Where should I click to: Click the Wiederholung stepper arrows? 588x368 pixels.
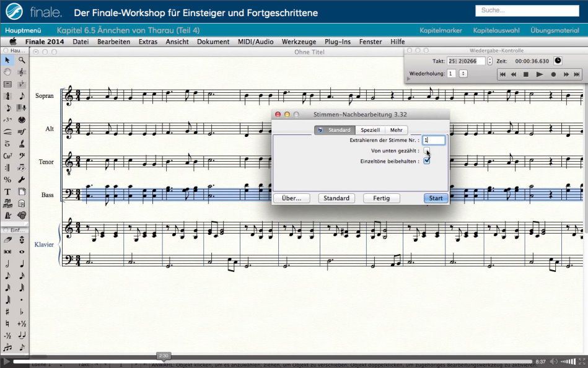(463, 74)
